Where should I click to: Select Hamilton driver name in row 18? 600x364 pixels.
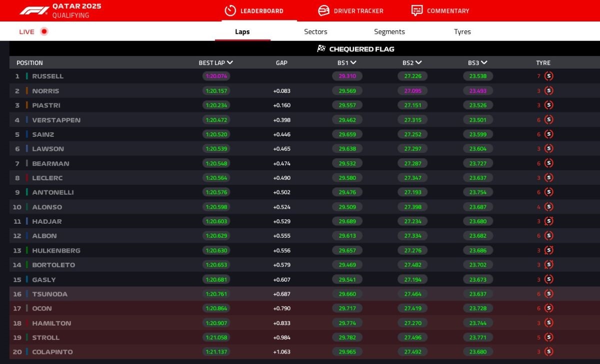[51, 323]
